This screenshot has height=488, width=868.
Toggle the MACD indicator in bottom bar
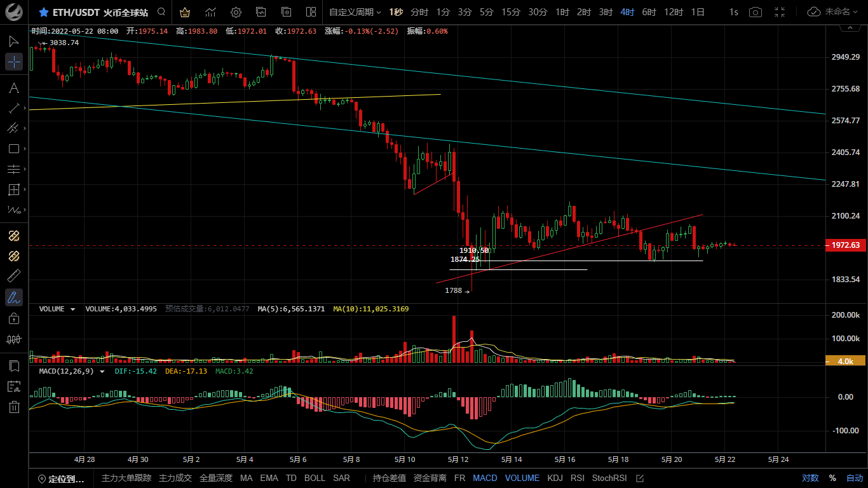click(485, 478)
